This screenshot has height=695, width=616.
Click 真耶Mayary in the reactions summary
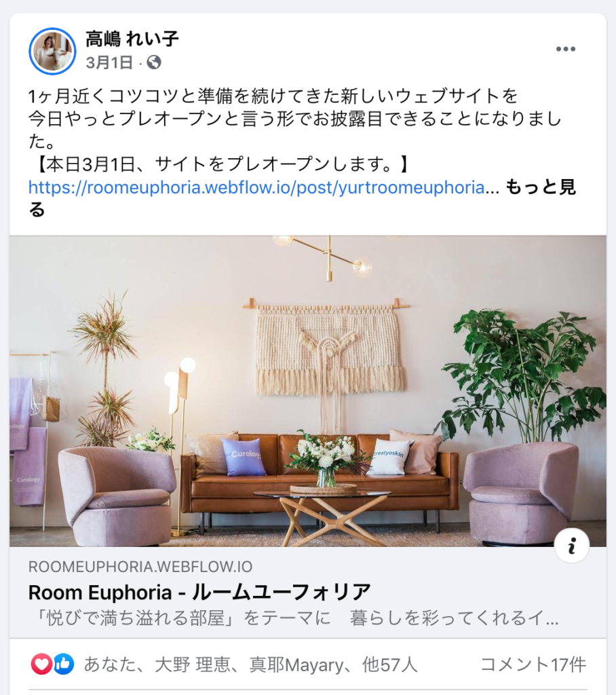[x=296, y=665]
